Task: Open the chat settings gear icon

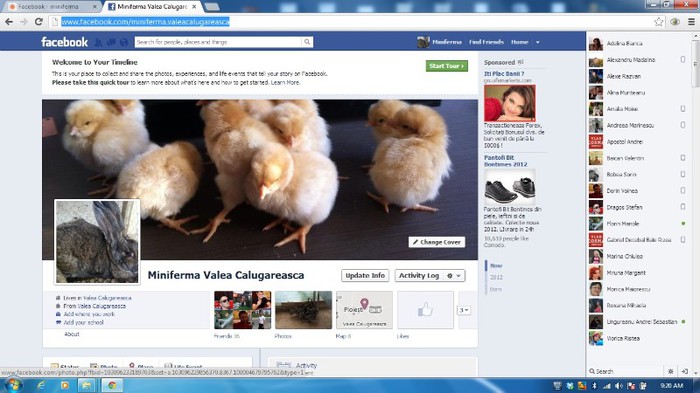Action: (x=671, y=371)
